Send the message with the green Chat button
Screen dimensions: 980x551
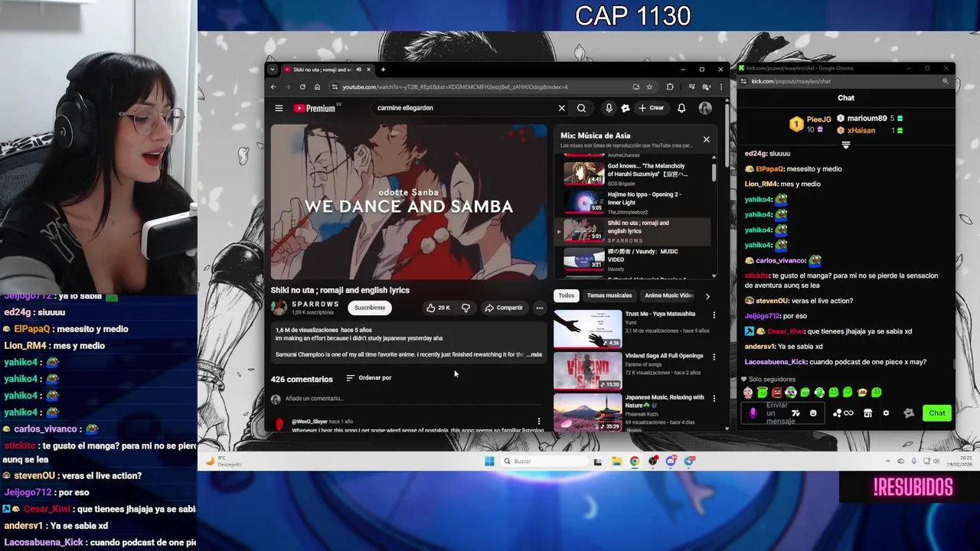coord(937,413)
